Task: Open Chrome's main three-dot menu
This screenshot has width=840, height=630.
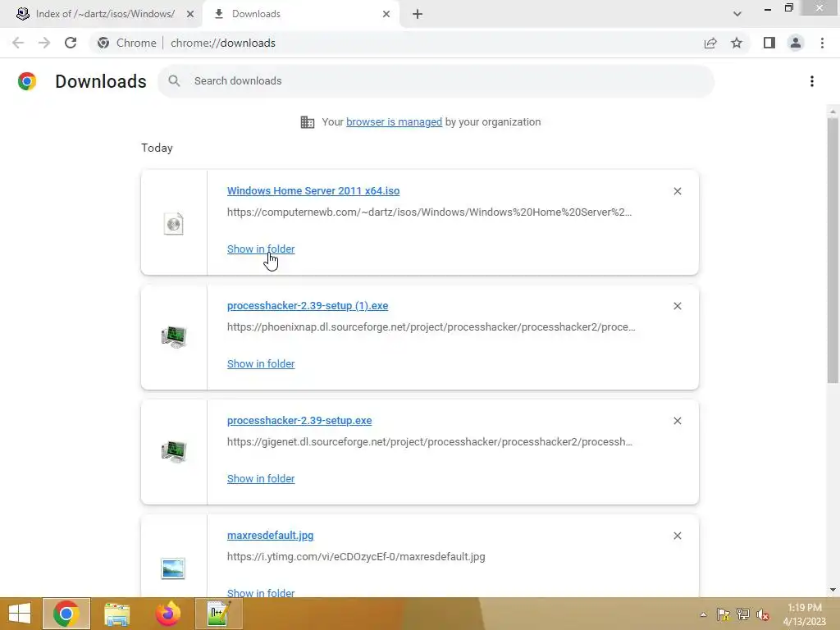Action: click(x=822, y=43)
